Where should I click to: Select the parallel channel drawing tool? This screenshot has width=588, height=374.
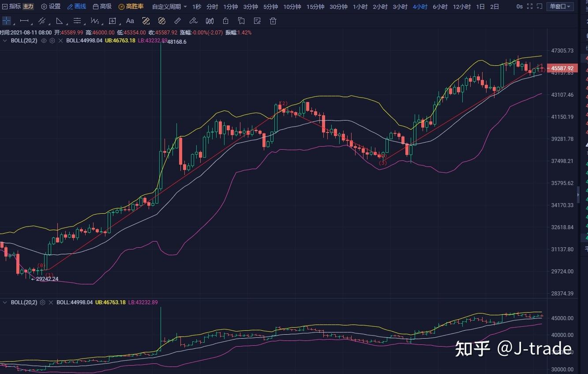coord(42,21)
